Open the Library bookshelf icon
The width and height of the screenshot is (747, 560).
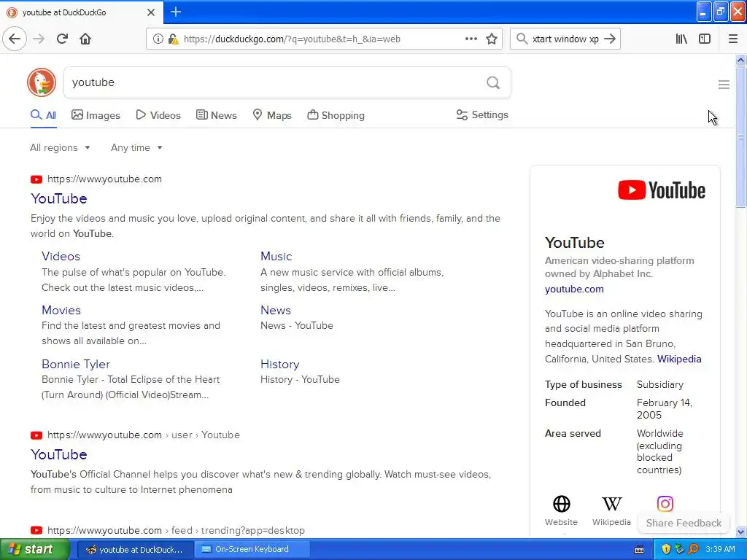coord(681,39)
